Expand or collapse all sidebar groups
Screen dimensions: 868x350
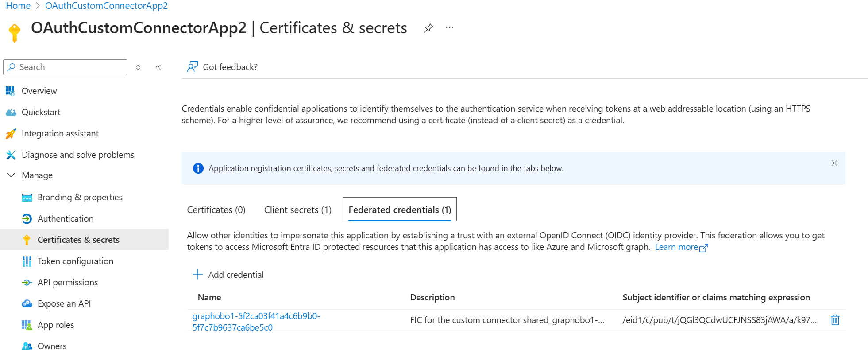coord(138,67)
